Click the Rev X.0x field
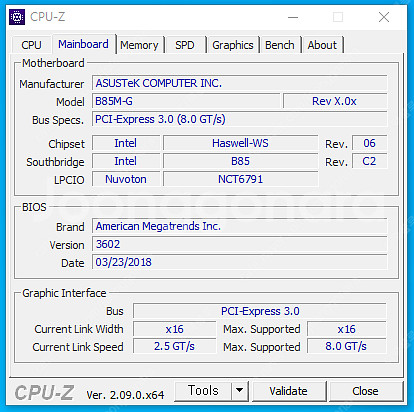414x412 pixels. coord(335,101)
